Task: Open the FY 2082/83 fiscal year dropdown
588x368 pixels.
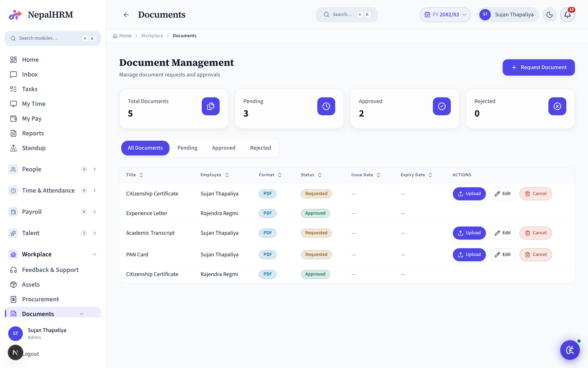Action: point(445,15)
